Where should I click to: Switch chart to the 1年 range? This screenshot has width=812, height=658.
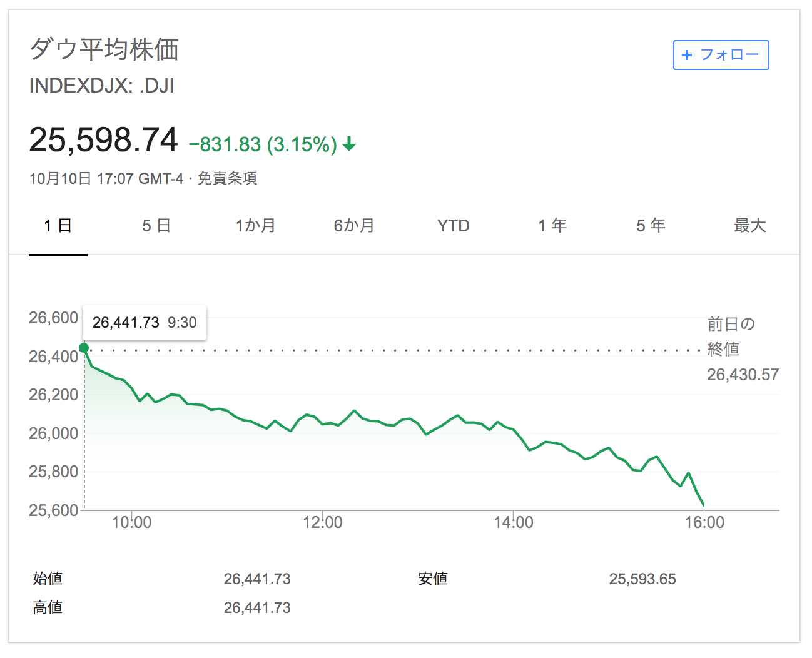(x=552, y=226)
